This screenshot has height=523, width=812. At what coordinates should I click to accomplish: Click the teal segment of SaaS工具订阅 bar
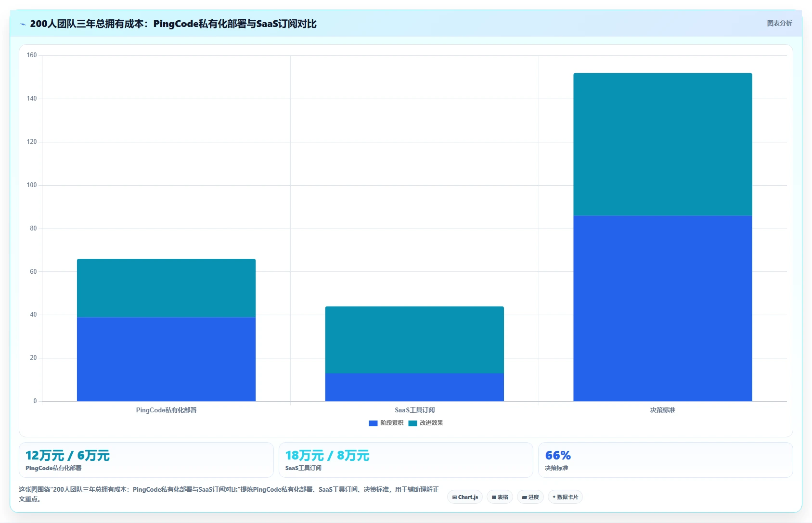414,340
